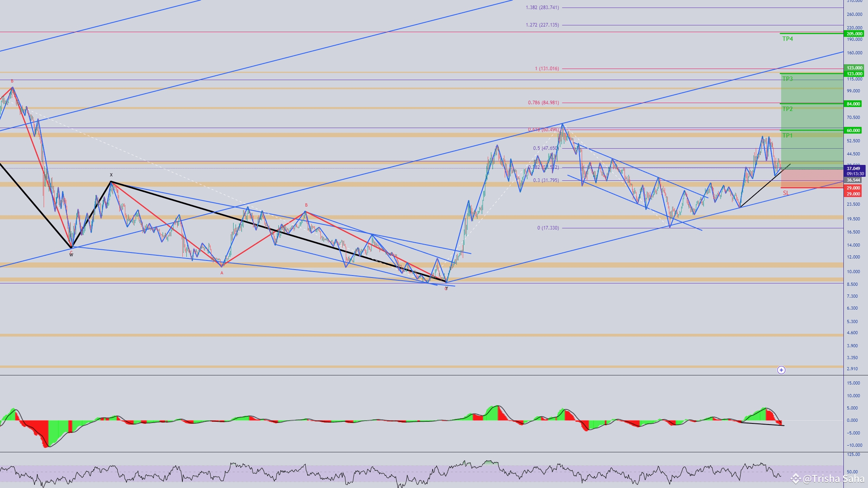Select the TP4 text label
Screen dimensions: 868x488
pos(788,39)
